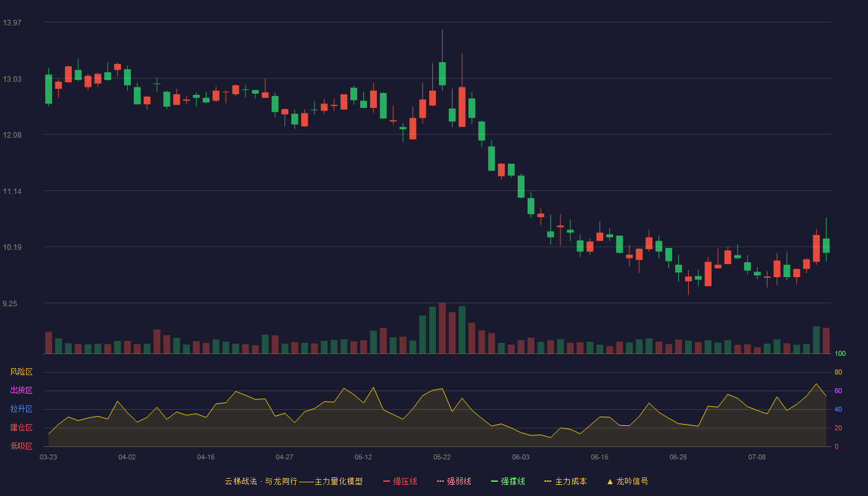The image size is (868, 496).
Task: Click the 出货区 zone label
Action: tap(21, 391)
